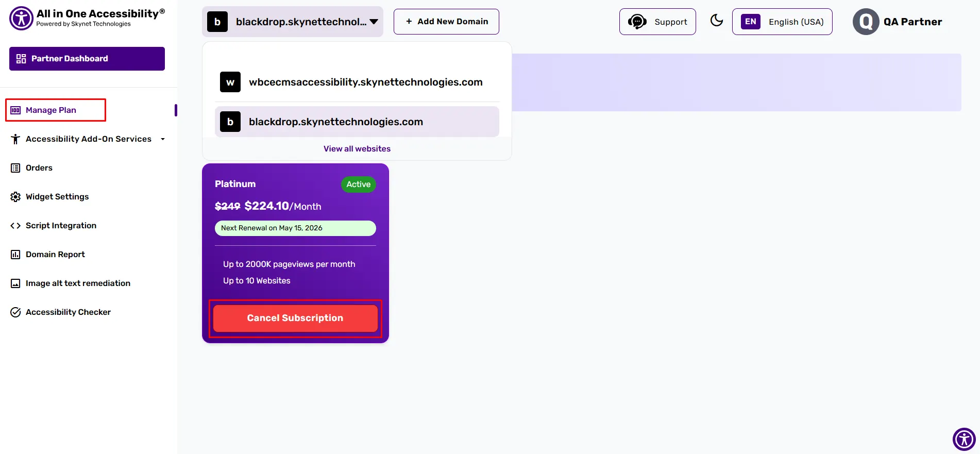Select blackdrop.skynettechnologies.com in the list
980x454 pixels.
click(357, 122)
